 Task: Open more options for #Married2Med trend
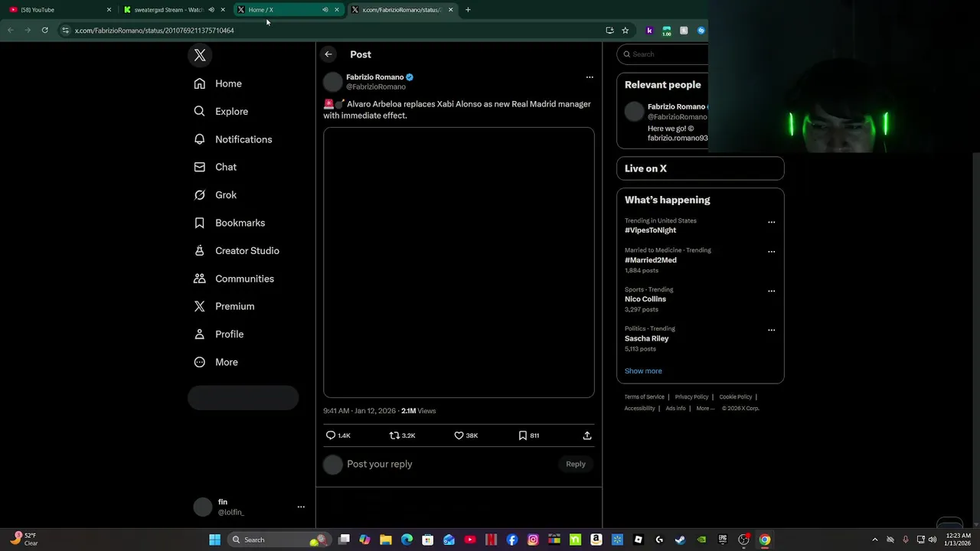(771, 252)
